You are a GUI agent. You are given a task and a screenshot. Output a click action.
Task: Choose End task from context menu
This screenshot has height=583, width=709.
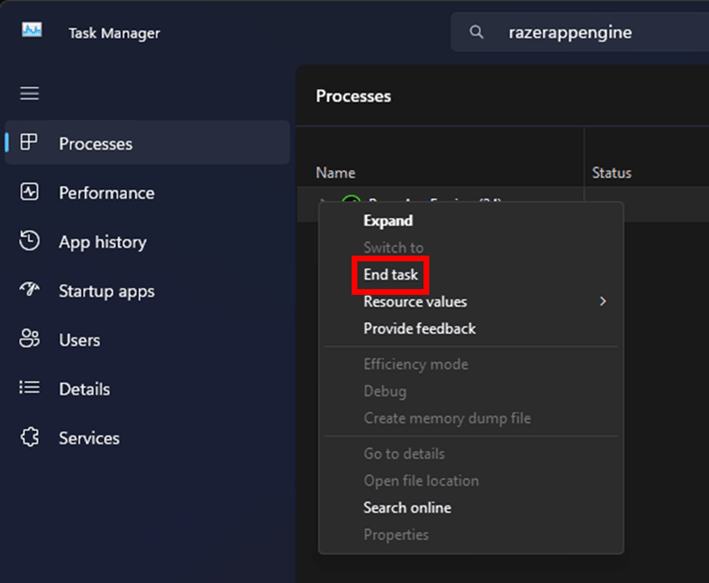(x=390, y=274)
